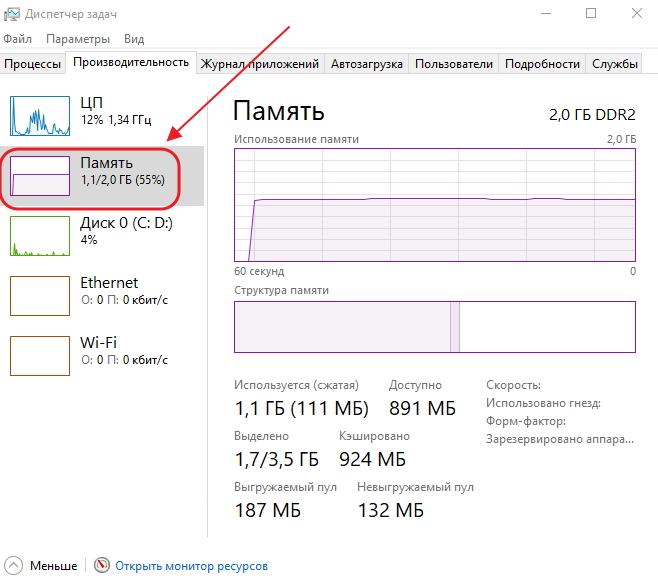This screenshot has height=588, width=658.
Task: Click the Диск 0 (C: D:) label
Action: pyautogui.click(x=126, y=223)
